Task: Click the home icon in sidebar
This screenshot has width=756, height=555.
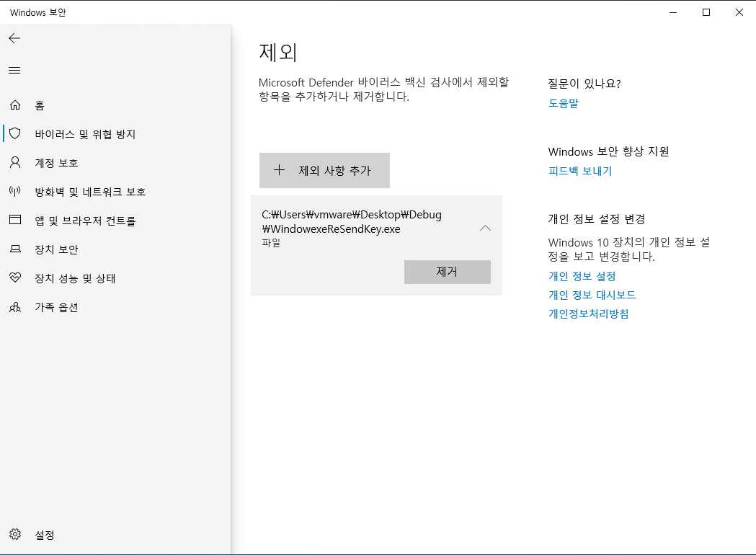Action: [15, 105]
